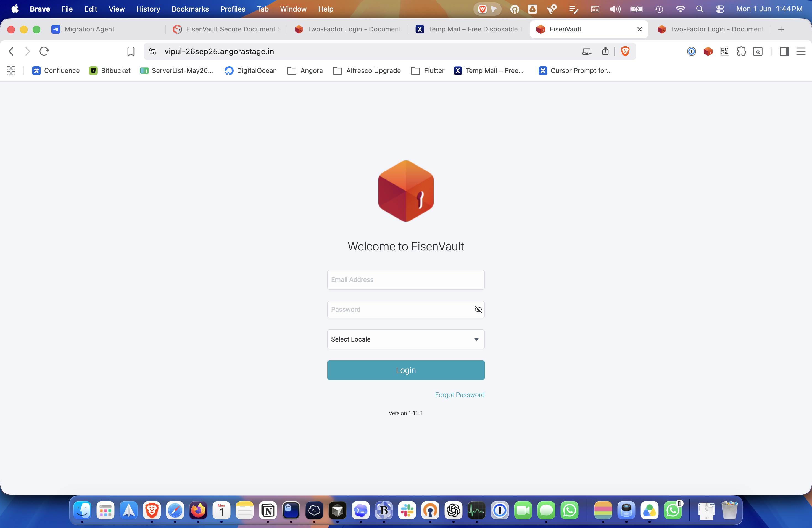This screenshot has width=812, height=528.
Task: Open the Extensions puzzle icon
Action: 741,52
